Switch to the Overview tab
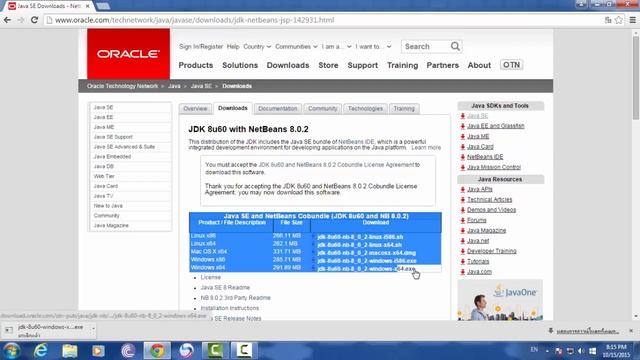Screen dimensions: 640x360 (x=195, y=109)
